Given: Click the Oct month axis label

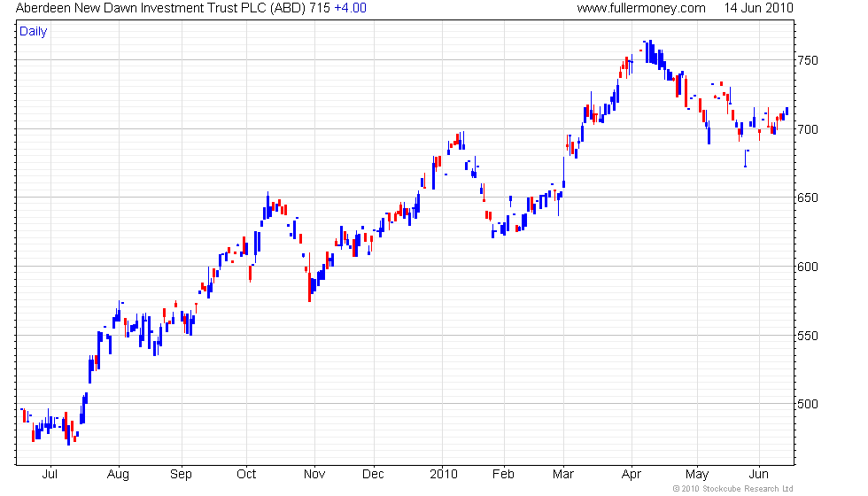Looking at the screenshot, I should pos(246,474).
